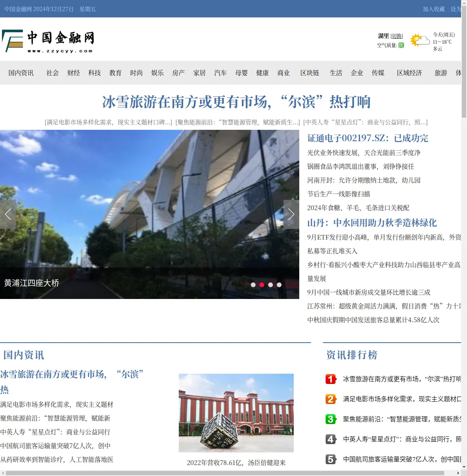Open article 锅圈食品李鸿凯退出董事

tap(361, 166)
